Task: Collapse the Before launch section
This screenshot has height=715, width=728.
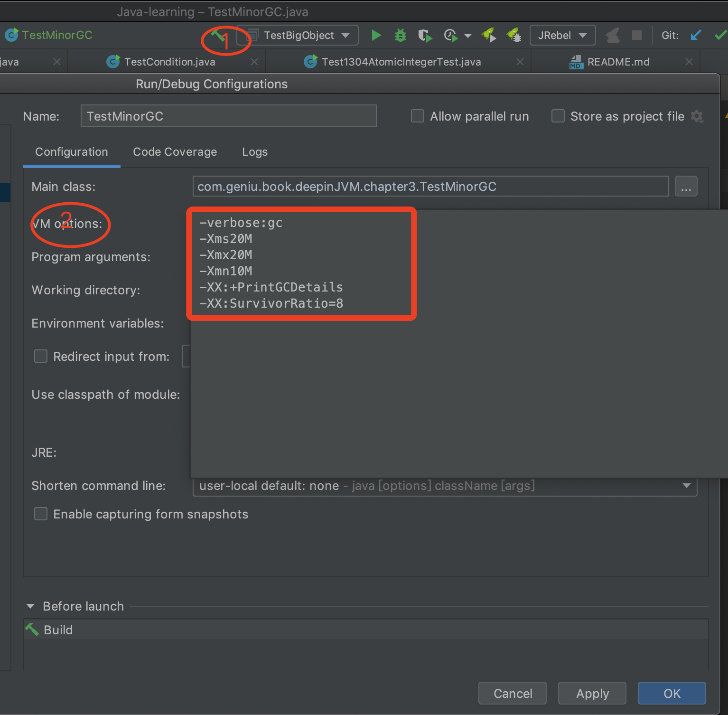Action: pyautogui.click(x=30, y=606)
